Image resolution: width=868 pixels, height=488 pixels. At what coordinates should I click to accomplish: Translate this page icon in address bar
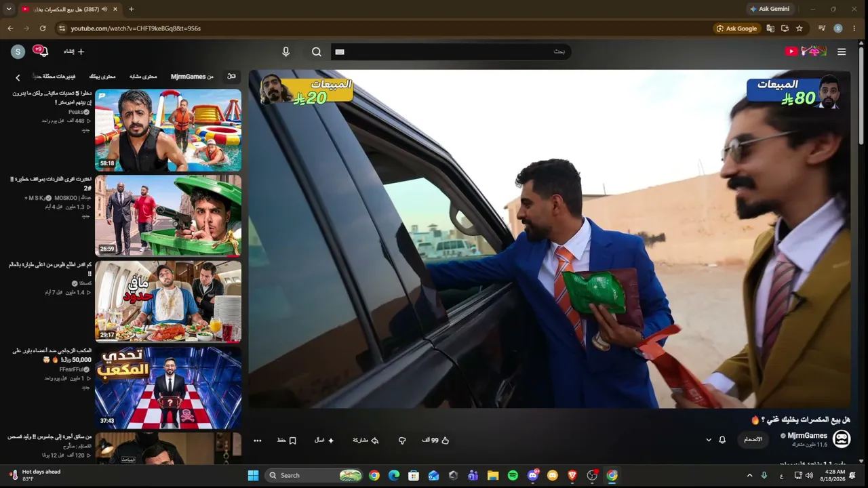click(x=770, y=28)
